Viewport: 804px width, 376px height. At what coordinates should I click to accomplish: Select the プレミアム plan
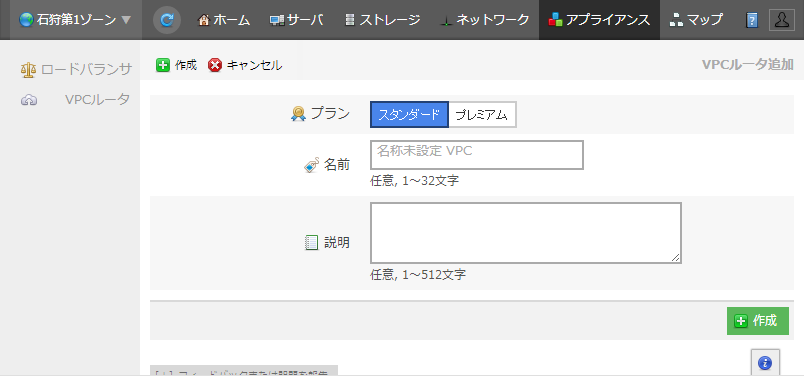click(482, 114)
